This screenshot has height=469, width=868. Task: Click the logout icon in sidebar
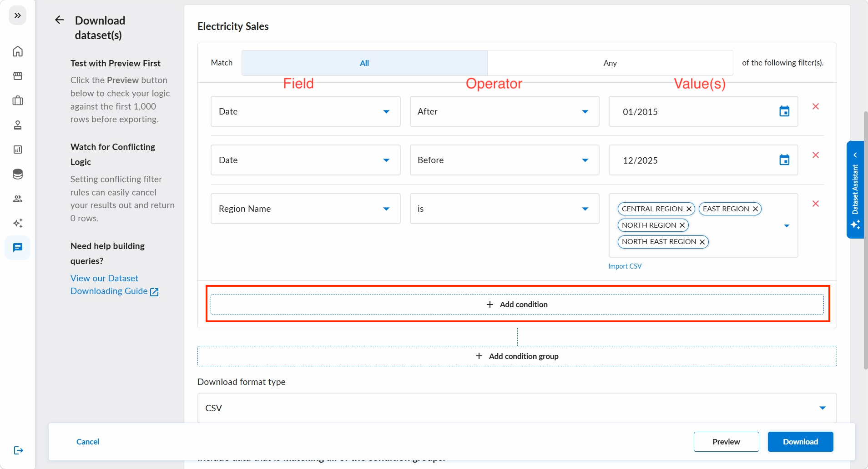[18, 450]
